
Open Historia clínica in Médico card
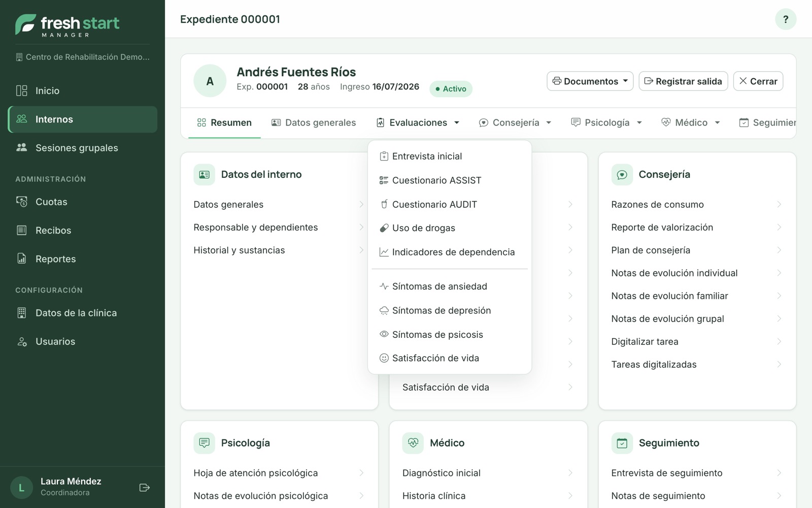pyautogui.click(x=488, y=496)
